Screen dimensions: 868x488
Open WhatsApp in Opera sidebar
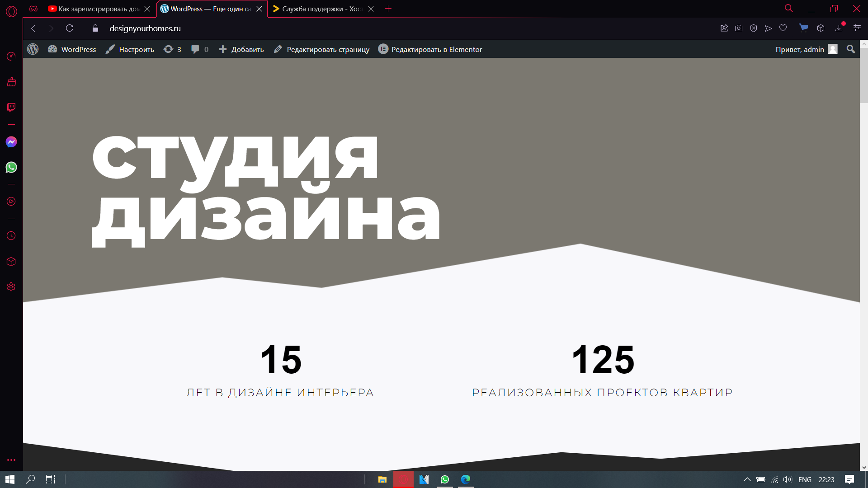click(11, 167)
